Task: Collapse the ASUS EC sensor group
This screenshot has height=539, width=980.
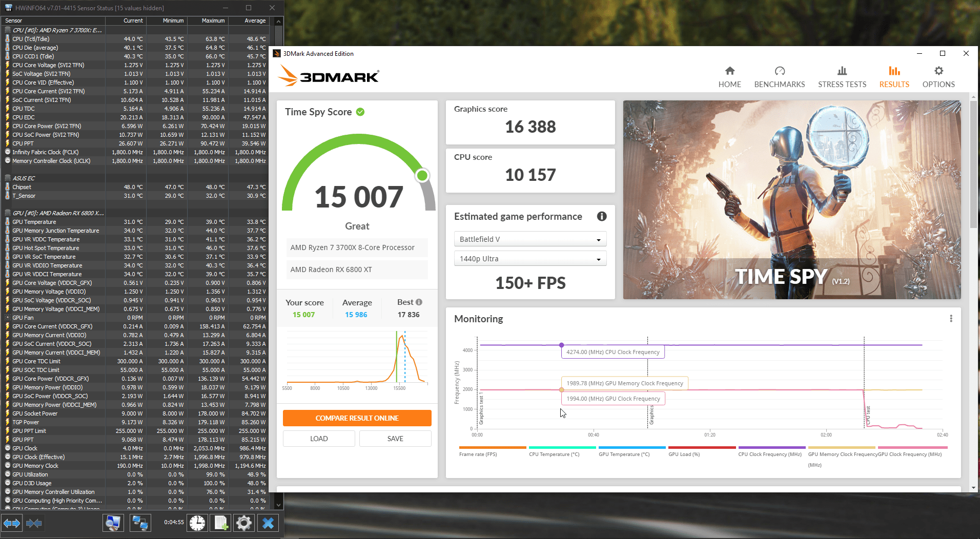Action: [8, 178]
